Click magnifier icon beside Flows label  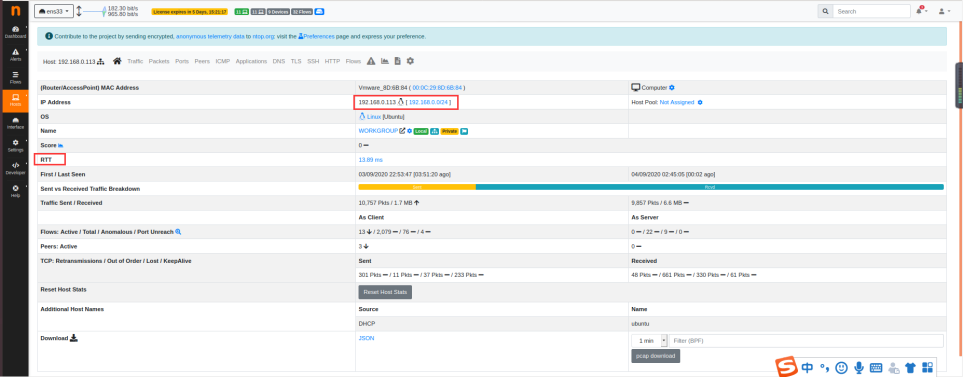[178, 232]
